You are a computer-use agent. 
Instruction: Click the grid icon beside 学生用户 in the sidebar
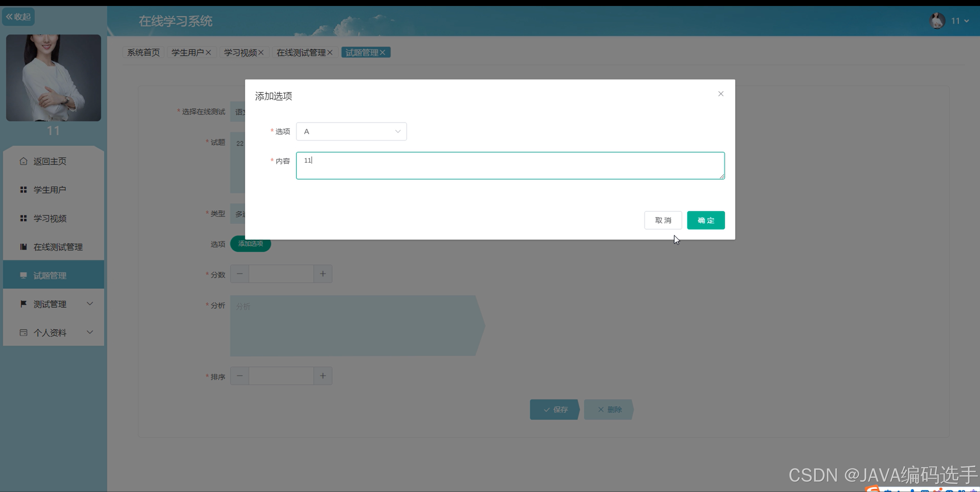(23, 190)
